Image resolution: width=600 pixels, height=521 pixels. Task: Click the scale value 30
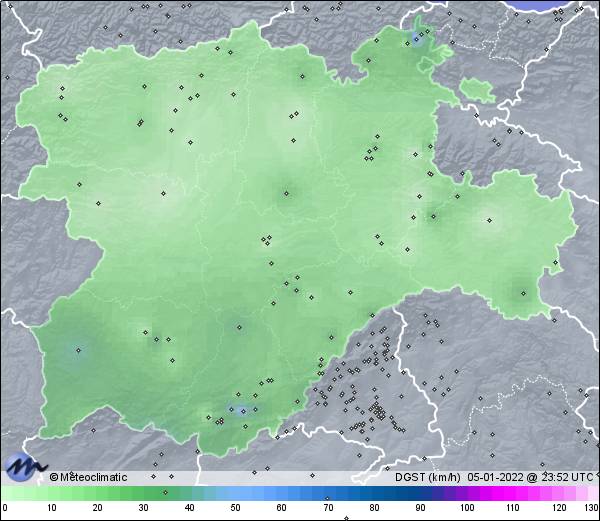pos(143,508)
